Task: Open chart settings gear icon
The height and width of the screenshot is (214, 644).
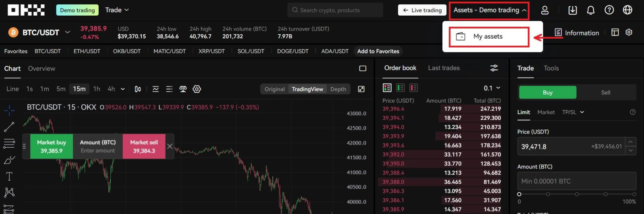Action: click(x=197, y=89)
